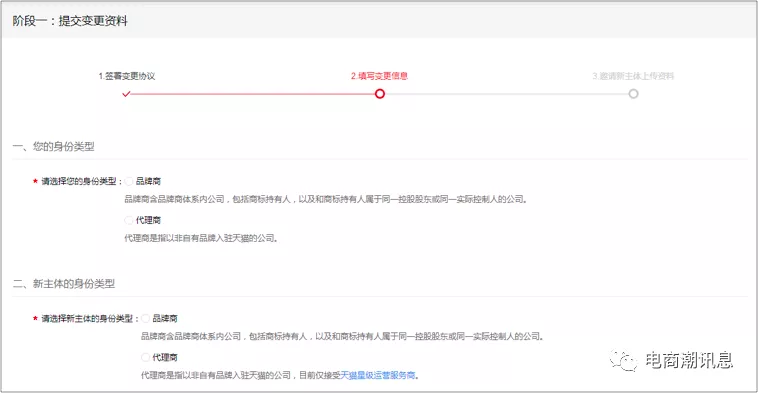Choose 代理商 radio under 新主体的身份类型
This screenshot has width=758, height=393.
(x=146, y=358)
